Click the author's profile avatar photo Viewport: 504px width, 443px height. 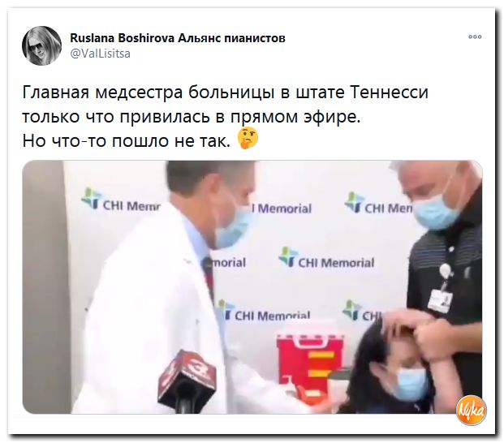point(41,45)
